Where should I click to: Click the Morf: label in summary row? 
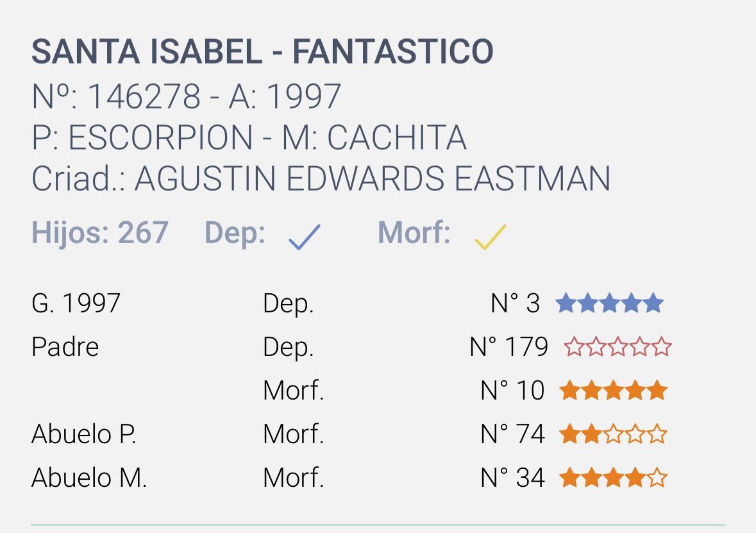point(414,232)
